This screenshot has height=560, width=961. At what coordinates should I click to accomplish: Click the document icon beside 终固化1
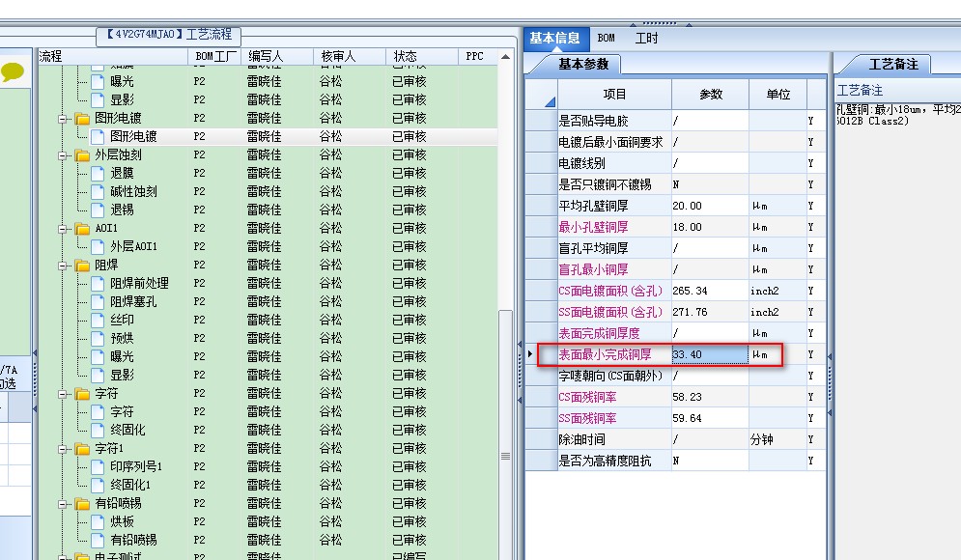tap(98, 486)
